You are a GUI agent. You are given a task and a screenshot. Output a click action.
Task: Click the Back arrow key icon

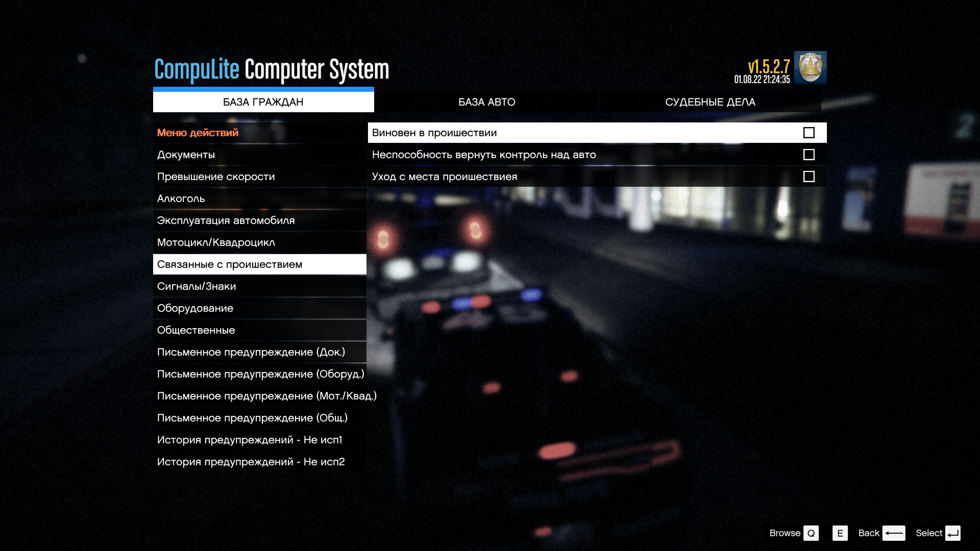pos(893,533)
